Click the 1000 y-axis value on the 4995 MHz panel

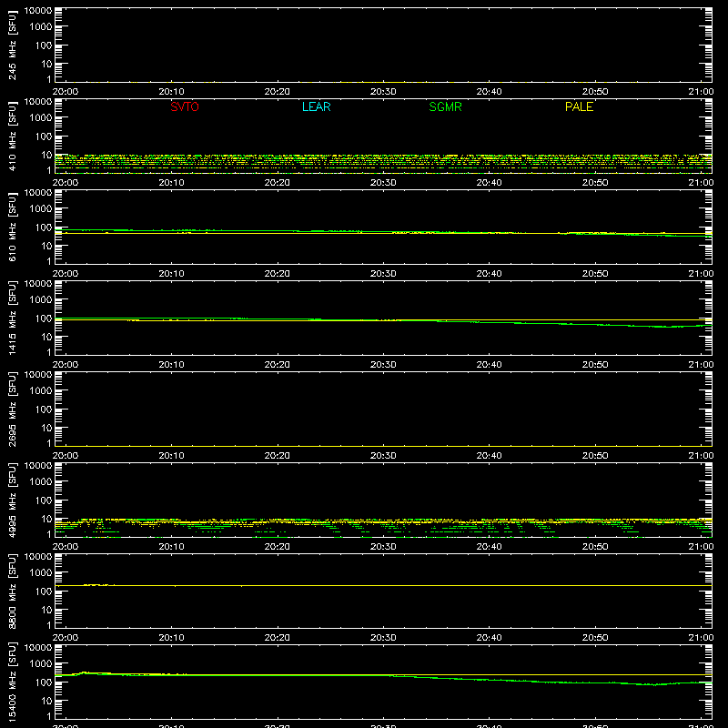coord(41,482)
